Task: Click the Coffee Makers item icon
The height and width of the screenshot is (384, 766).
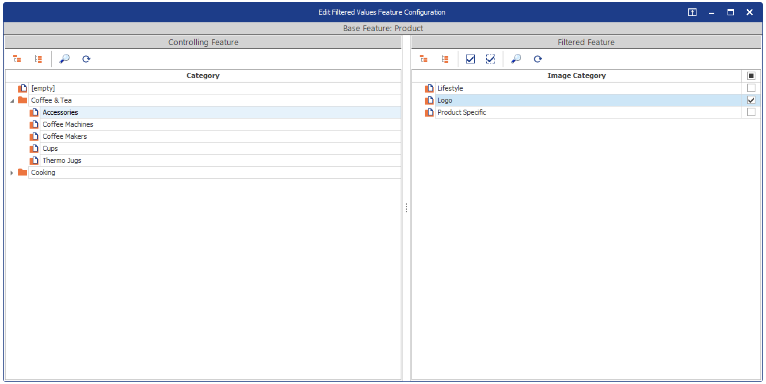Action: [x=34, y=136]
